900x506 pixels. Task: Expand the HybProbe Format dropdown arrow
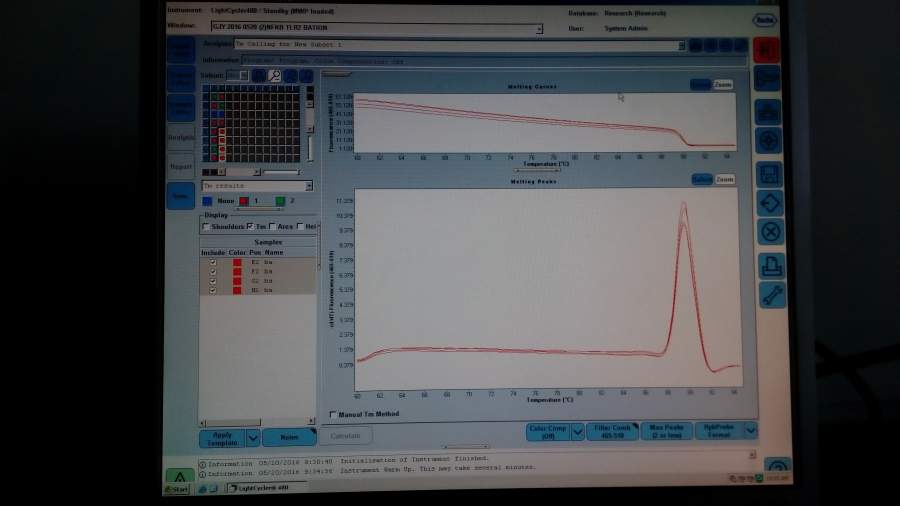pos(750,430)
